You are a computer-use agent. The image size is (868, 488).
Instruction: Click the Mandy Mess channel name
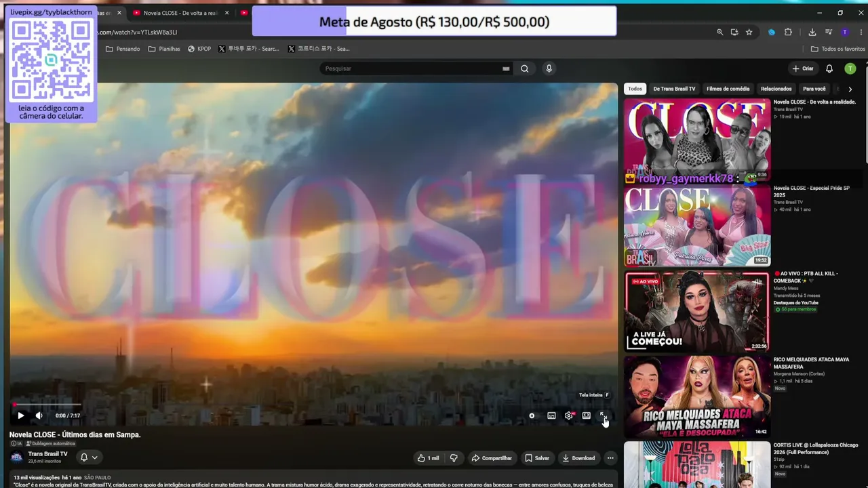pyautogui.click(x=786, y=289)
